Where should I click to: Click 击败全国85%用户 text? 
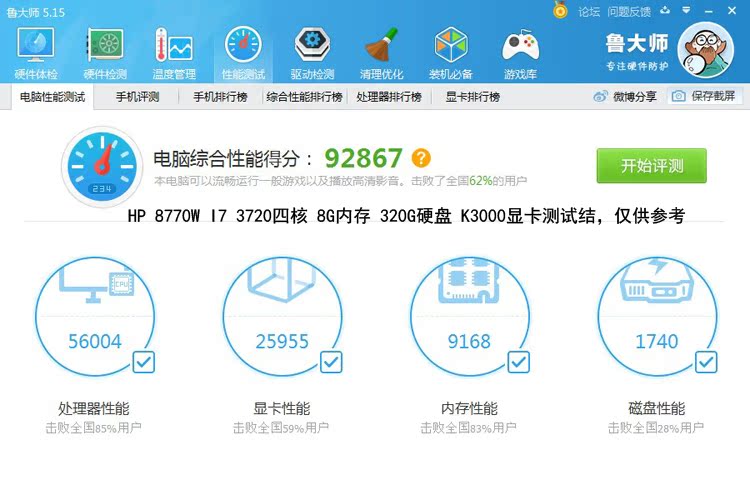(93, 427)
